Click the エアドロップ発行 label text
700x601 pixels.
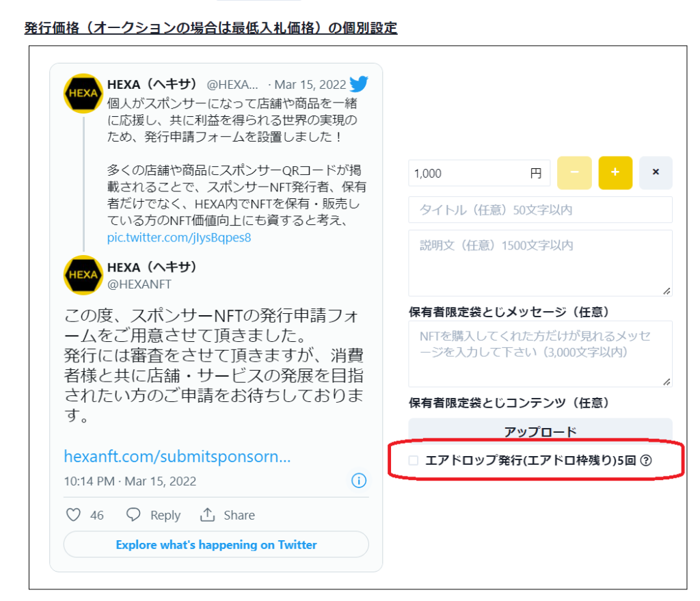coord(530,460)
